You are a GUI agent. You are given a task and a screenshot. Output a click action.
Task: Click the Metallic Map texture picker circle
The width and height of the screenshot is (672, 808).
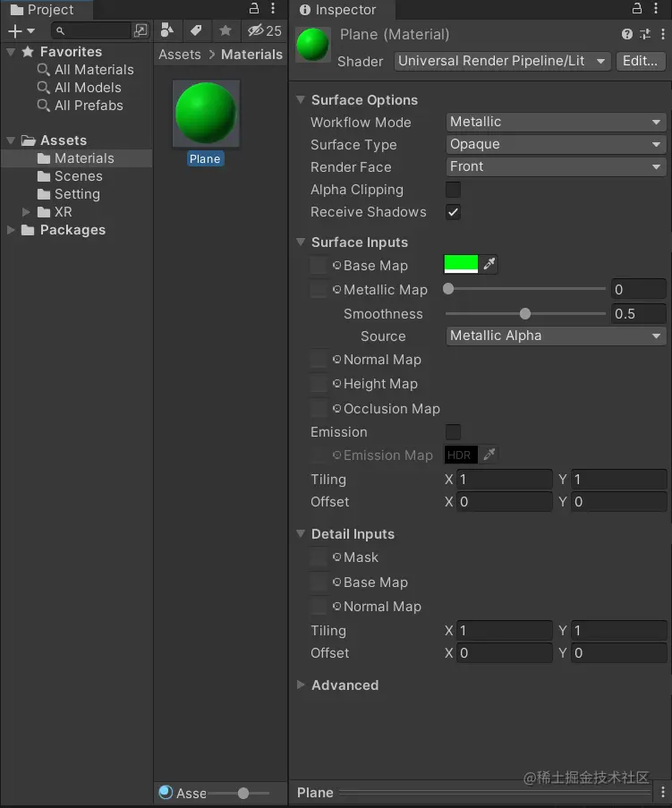point(336,290)
